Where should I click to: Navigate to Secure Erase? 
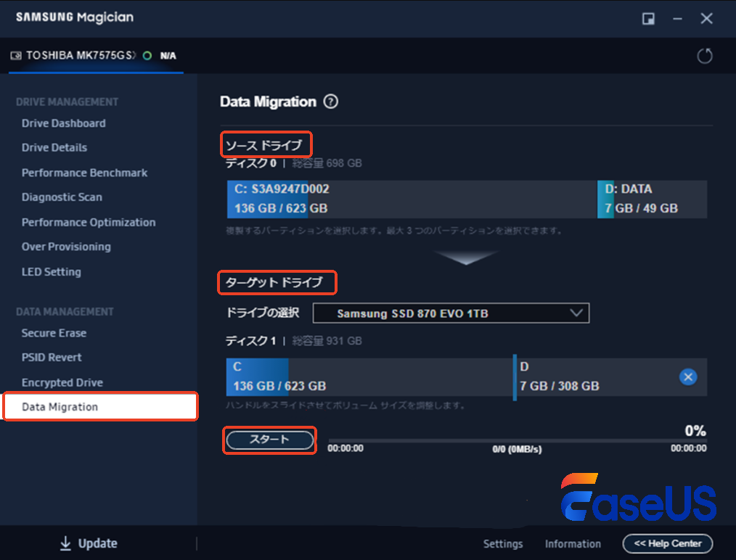click(54, 333)
